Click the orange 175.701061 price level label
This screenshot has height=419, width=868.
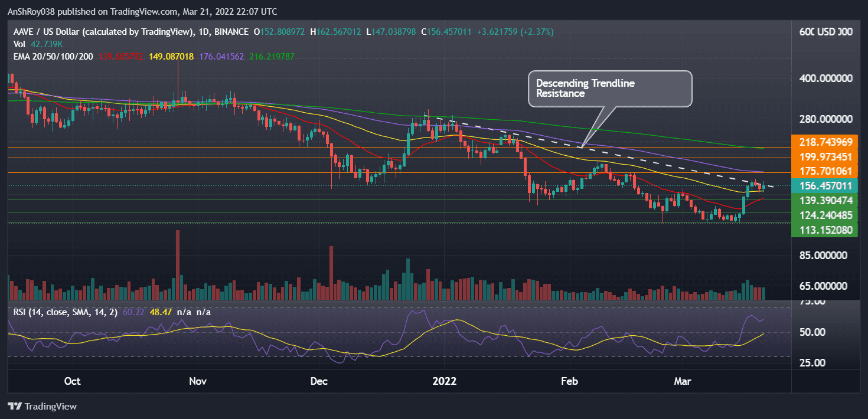tap(824, 171)
